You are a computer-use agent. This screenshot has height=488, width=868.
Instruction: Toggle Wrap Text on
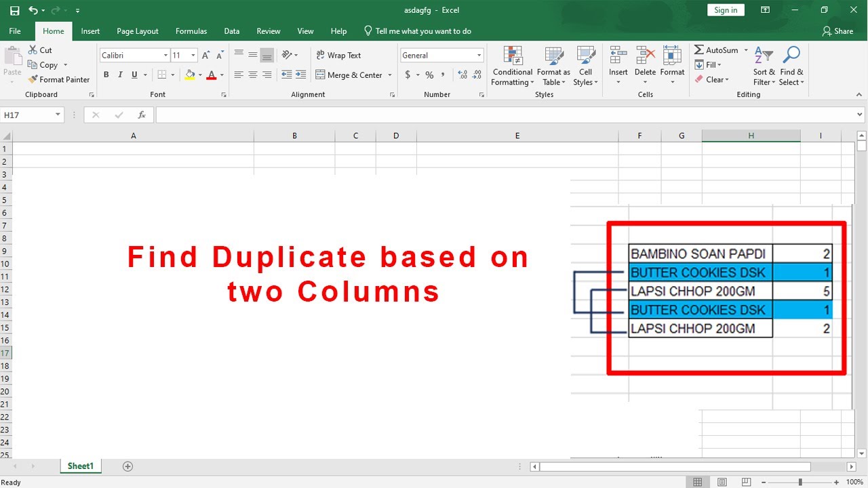click(338, 56)
